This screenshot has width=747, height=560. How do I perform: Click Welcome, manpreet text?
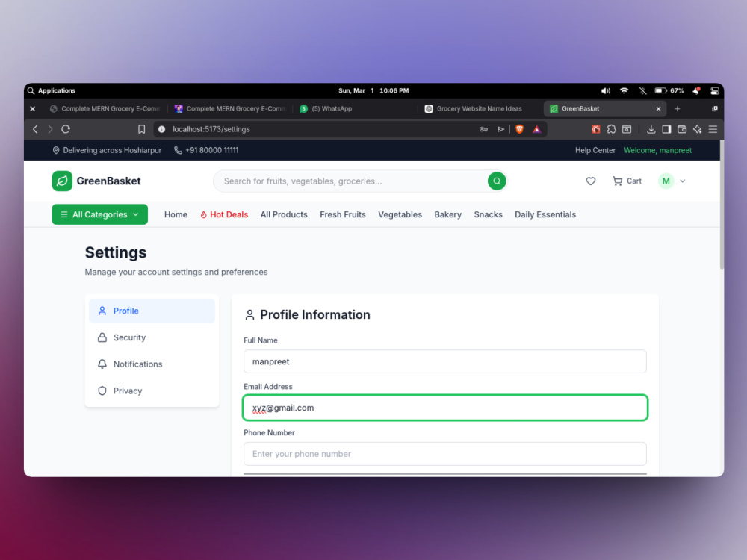(657, 150)
